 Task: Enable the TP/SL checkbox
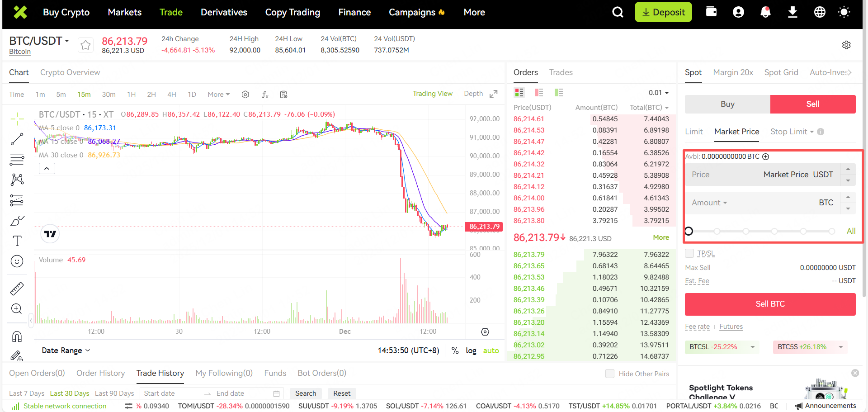coord(689,253)
